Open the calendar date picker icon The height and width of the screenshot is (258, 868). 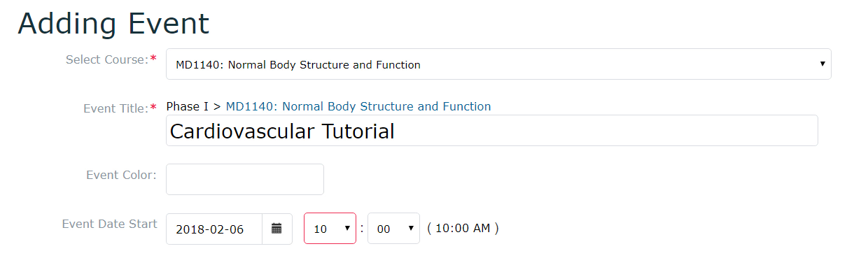(x=276, y=229)
